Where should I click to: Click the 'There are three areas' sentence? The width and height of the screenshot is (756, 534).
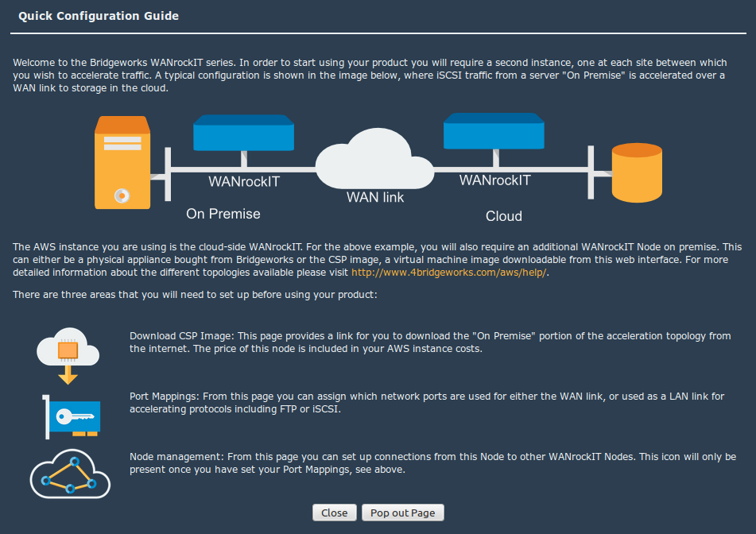point(195,295)
